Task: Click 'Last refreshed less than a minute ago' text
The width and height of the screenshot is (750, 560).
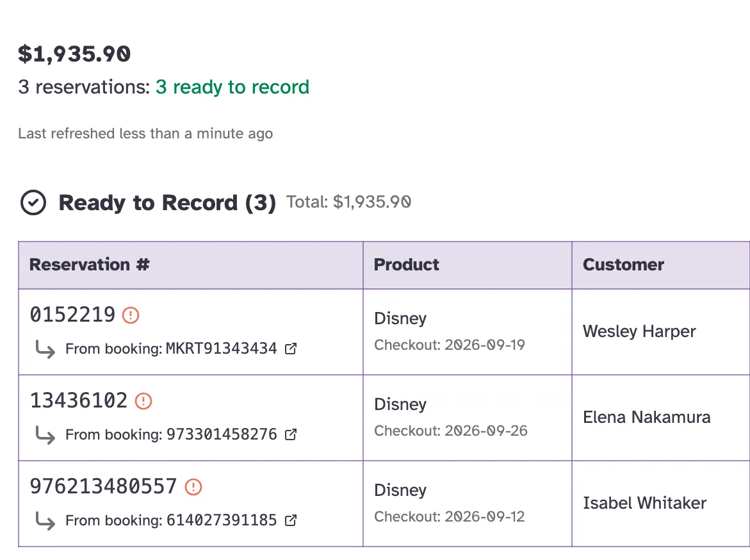Action: (145, 133)
